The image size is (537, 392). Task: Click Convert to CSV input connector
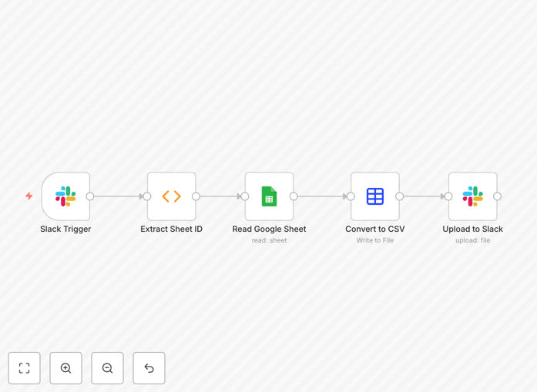(x=351, y=196)
